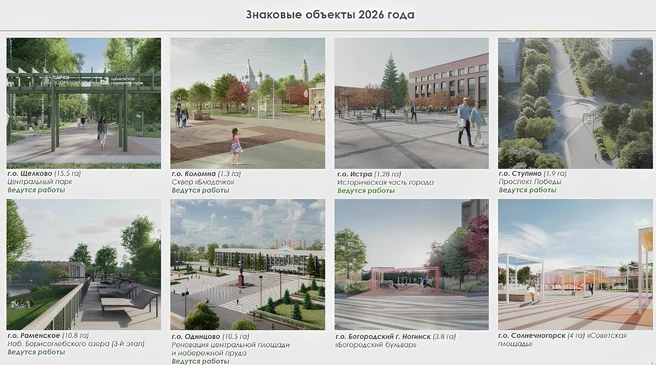Select caption «г.о. Ступино (1.9 га)»

pos(533,173)
